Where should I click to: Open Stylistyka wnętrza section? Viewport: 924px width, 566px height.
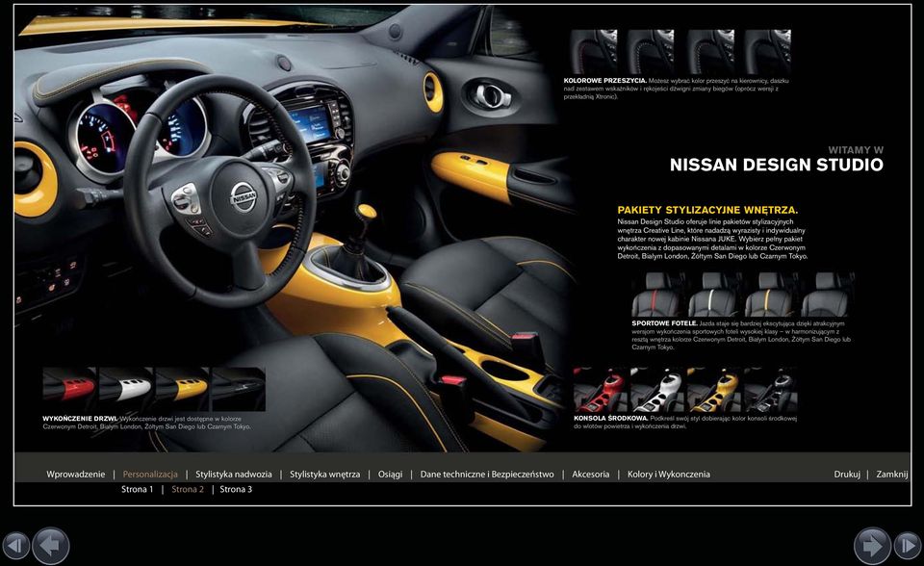pyautogui.click(x=324, y=474)
